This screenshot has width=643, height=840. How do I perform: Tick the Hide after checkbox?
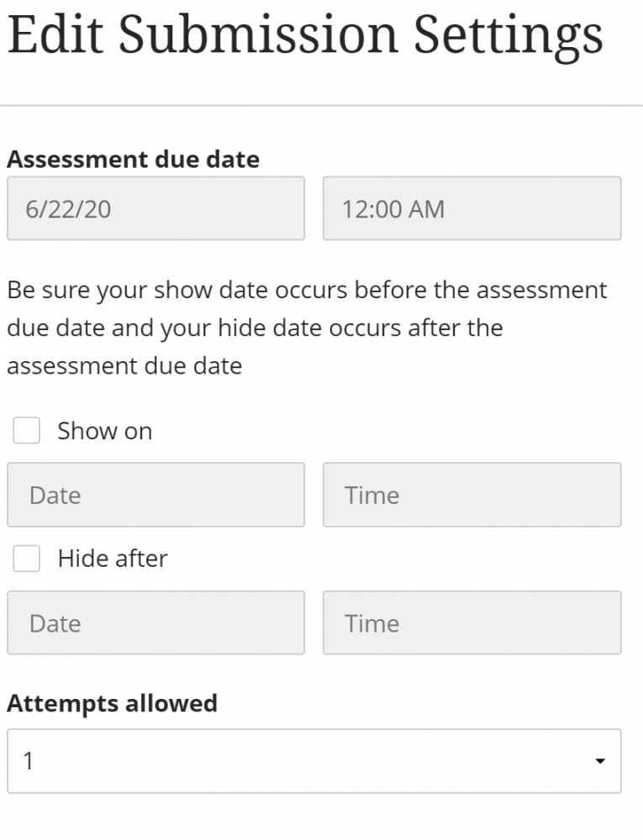[x=27, y=559]
